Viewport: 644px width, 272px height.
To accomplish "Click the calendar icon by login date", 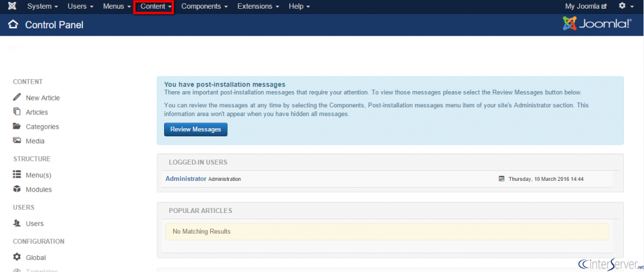I will pos(501,179).
